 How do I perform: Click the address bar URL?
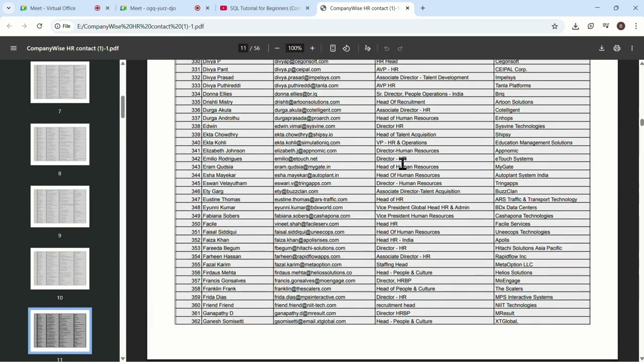pyautogui.click(x=141, y=26)
